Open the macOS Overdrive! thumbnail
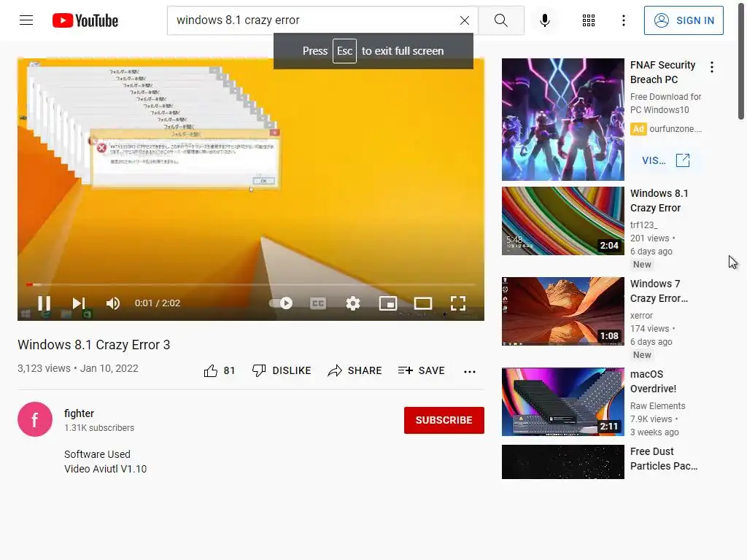 tap(562, 402)
